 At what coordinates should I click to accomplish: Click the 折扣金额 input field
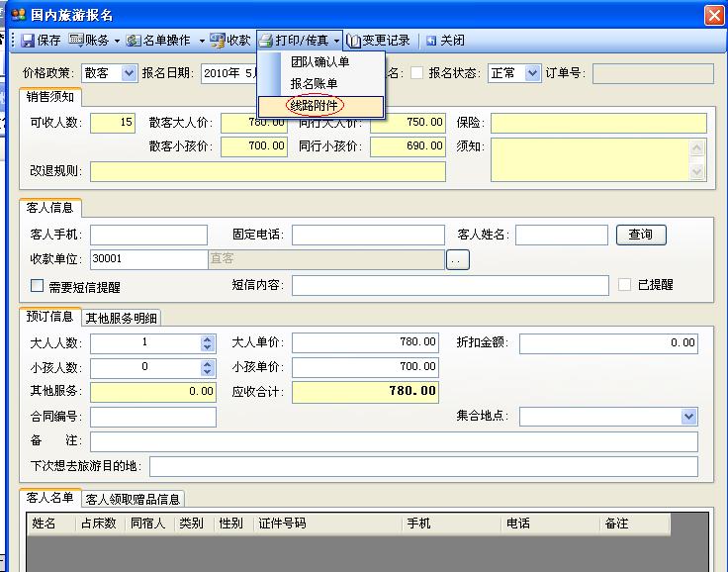[608, 343]
